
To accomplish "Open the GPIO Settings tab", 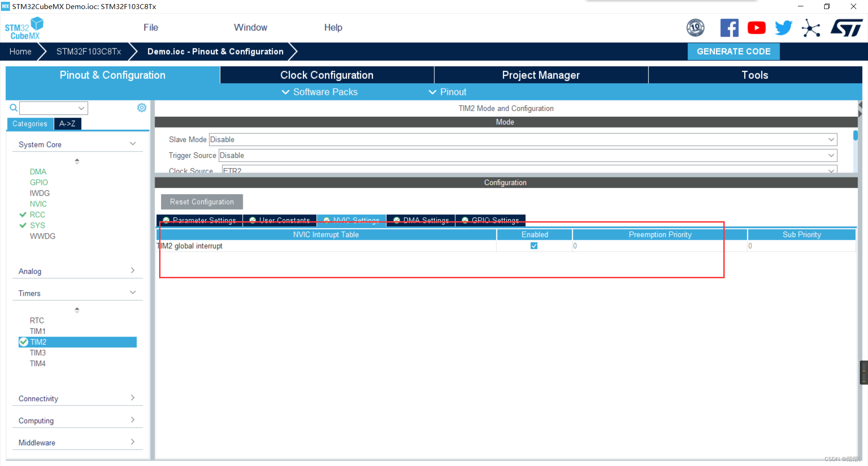I will [x=491, y=220].
